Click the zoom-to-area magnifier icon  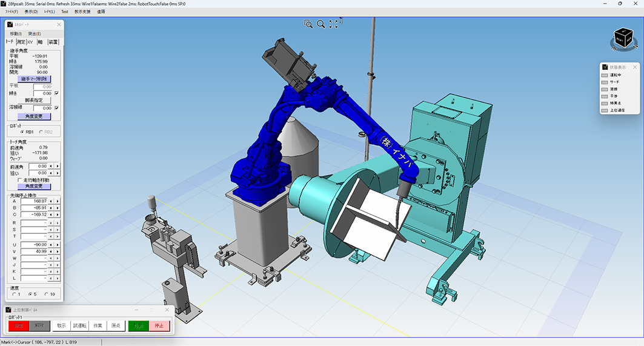pos(308,24)
